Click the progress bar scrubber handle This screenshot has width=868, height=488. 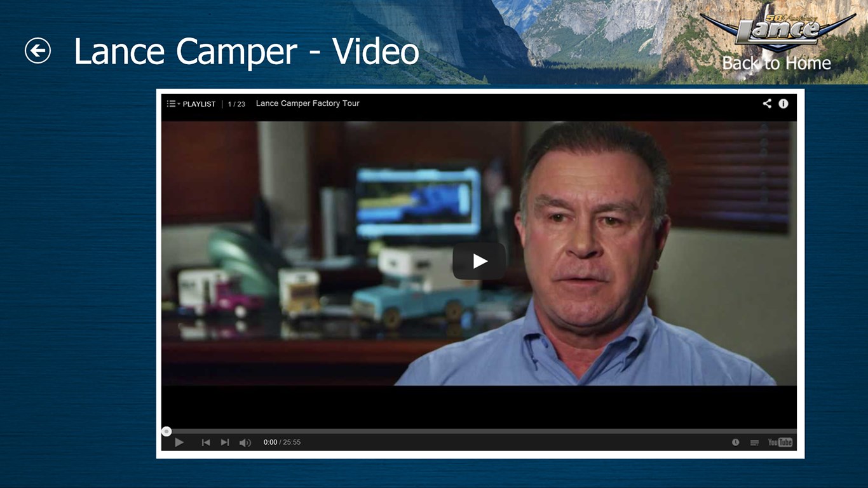pos(166,431)
